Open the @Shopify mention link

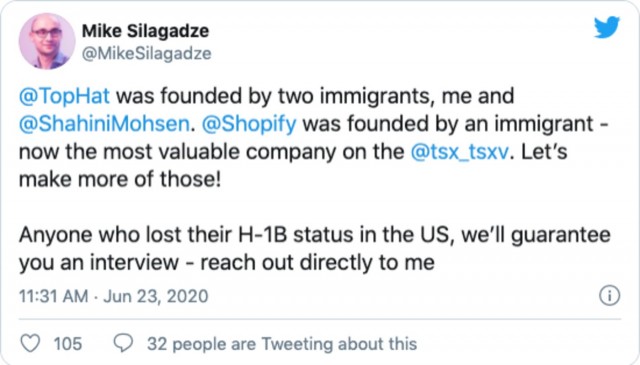coord(249,124)
